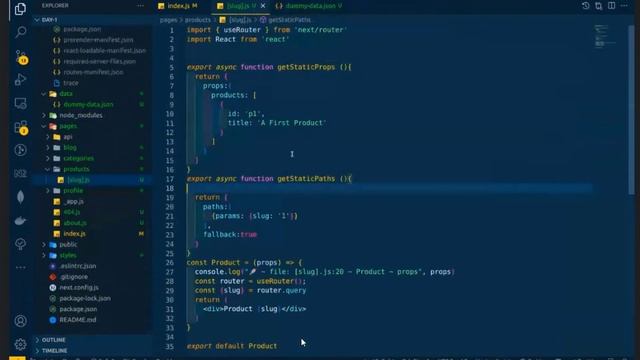Open .eslintrc.json file
640x360 pixels.
coord(78,266)
